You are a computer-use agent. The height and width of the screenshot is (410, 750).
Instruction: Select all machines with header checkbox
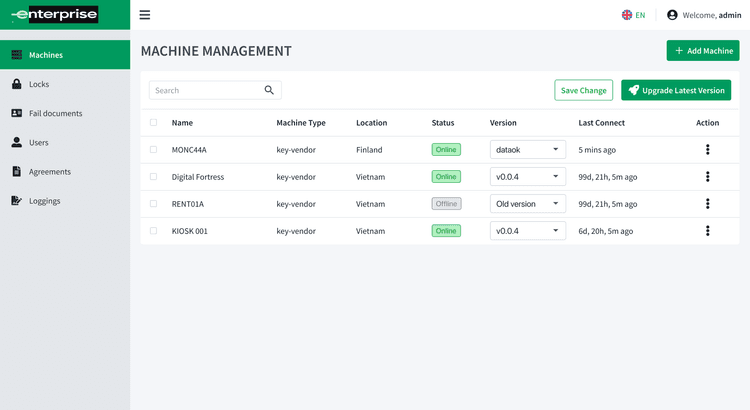[x=154, y=122]
